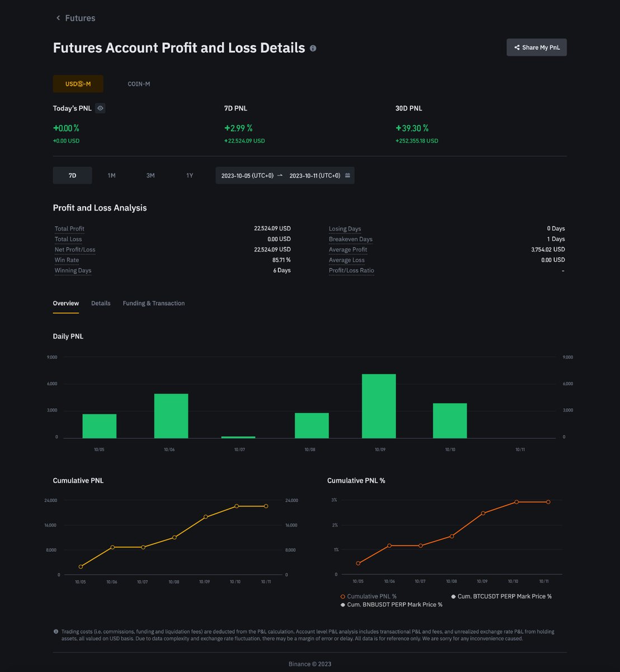The height and width of the screenshot is (672, 620).
Task: Select the 7D time range
Action: 72,175
